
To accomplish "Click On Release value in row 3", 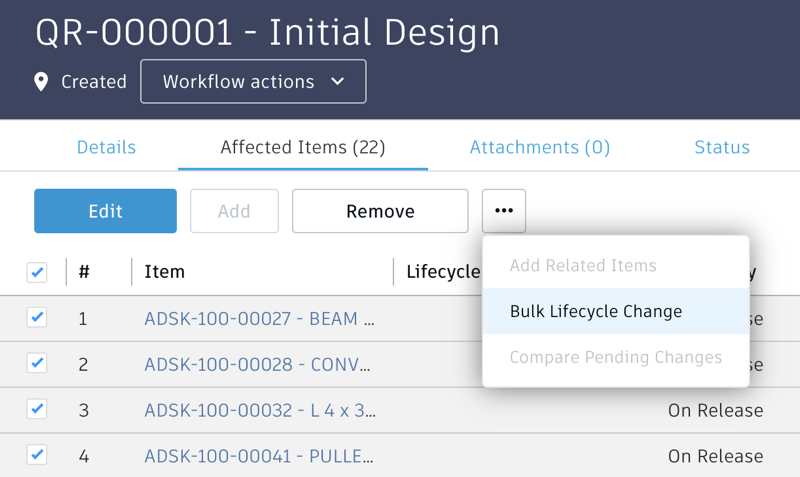I will (x=715, y=410).
